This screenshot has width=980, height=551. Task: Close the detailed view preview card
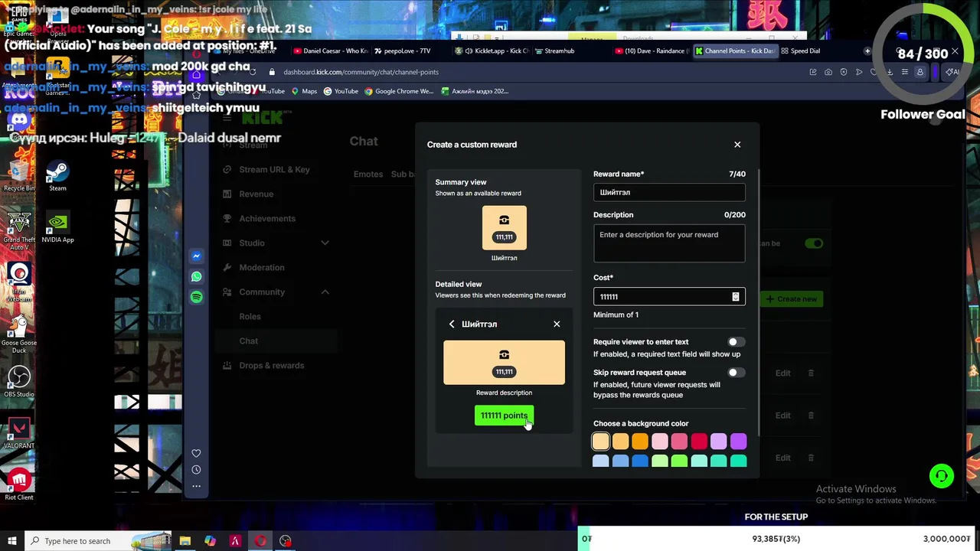557,324
